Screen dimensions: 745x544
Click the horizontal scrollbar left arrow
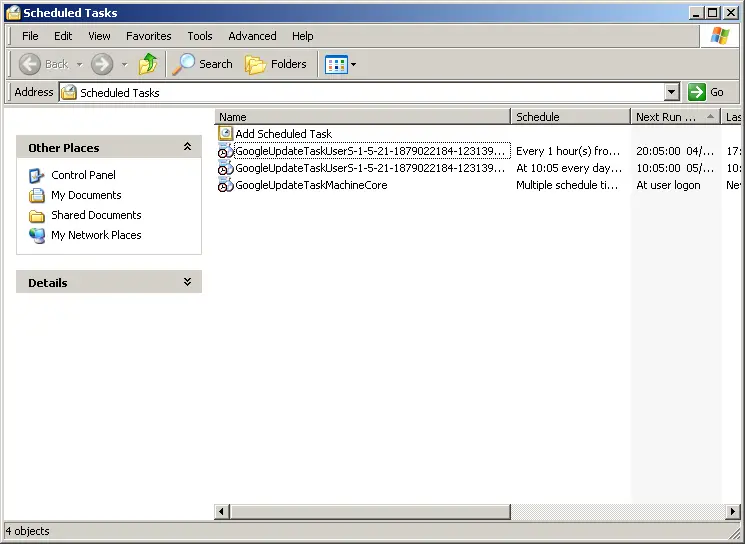(x=221, y=512)
